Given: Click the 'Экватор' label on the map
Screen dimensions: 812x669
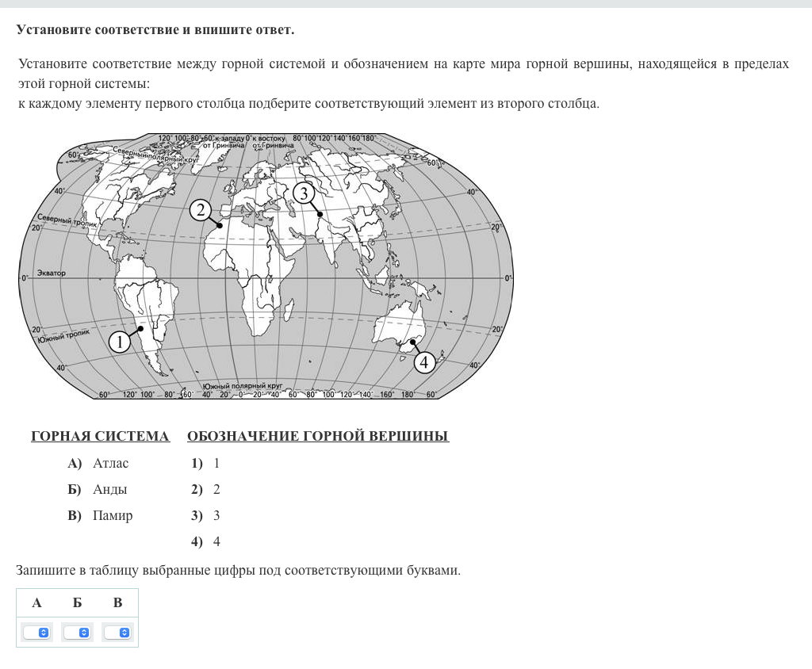Looking at the screenshot, I should point(51,273).
